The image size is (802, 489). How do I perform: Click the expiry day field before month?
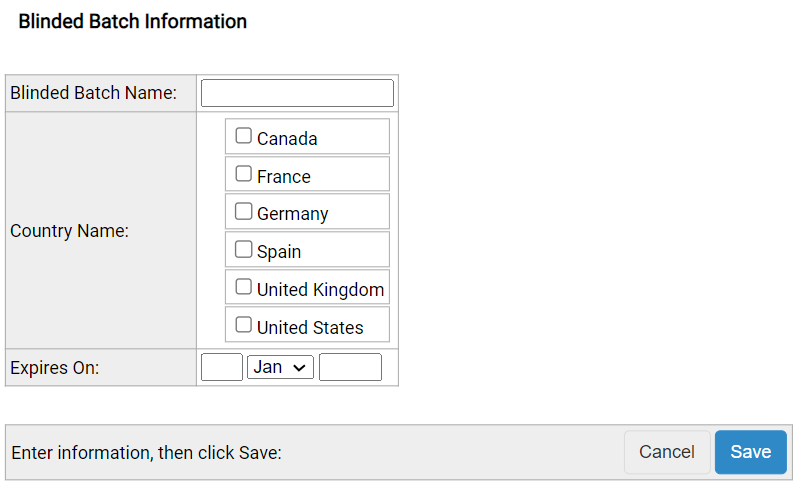pyautogui.click(x=222, y=367)
